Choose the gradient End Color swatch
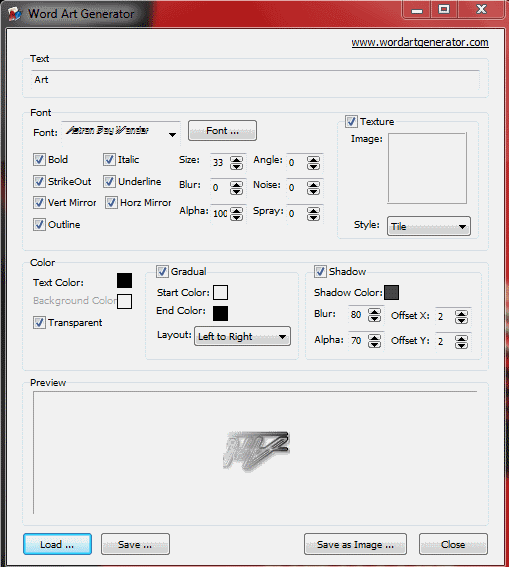 pyautogui.click(x=221, y=313)
